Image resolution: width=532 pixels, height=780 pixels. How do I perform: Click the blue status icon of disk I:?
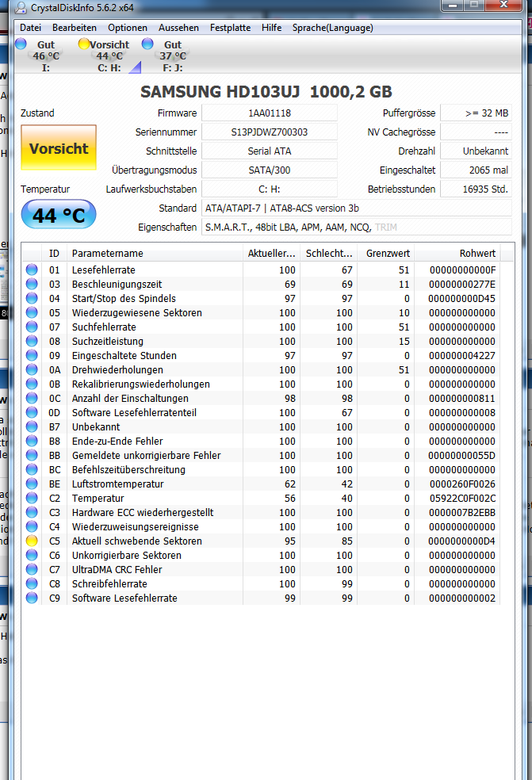[x=21, y=44]
